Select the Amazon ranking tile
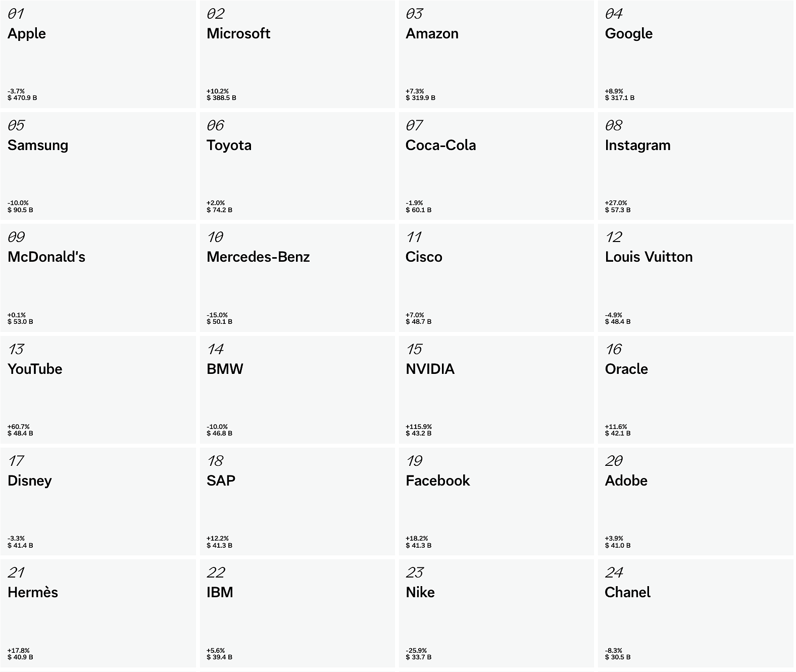 (496, 55)
